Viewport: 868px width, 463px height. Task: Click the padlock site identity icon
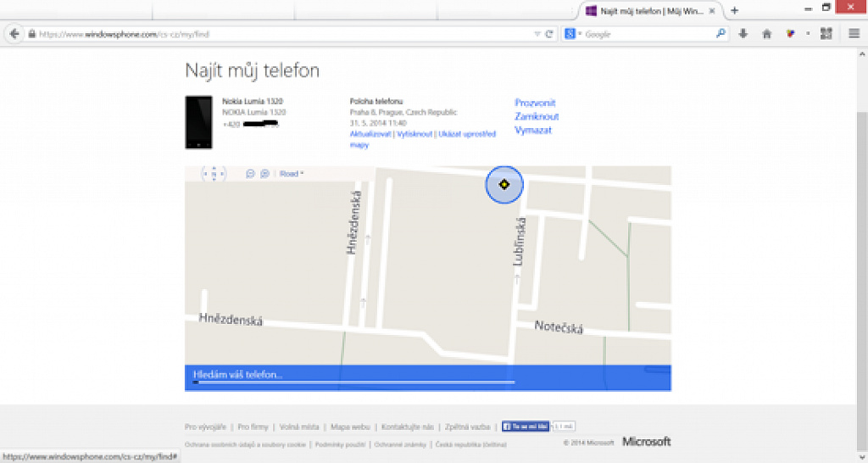coord(32,34)
